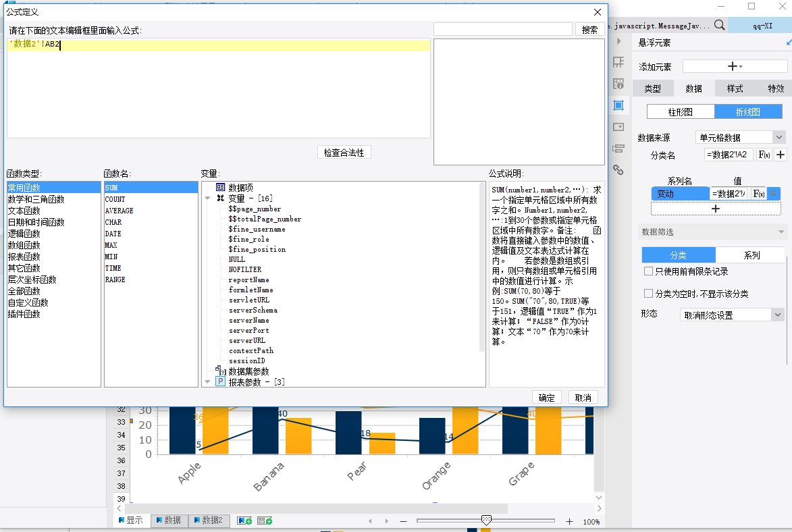Click 确定 to confirm the formula

(546, 398)
